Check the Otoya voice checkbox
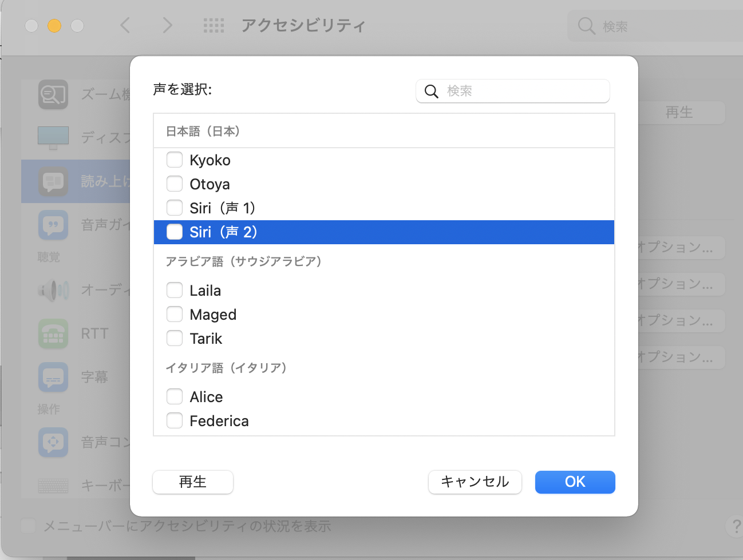 (x=175, y=184)
